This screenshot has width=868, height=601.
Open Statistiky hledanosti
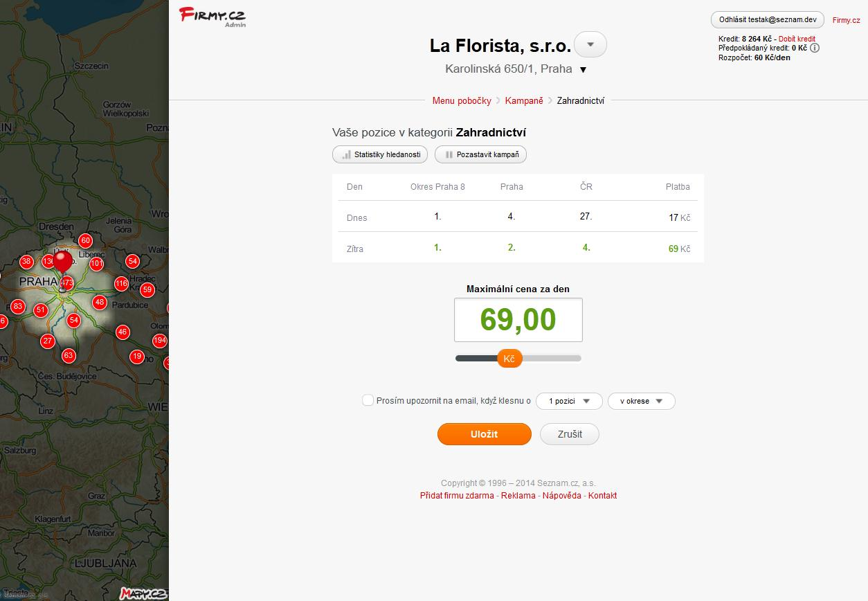coord(380,154)
